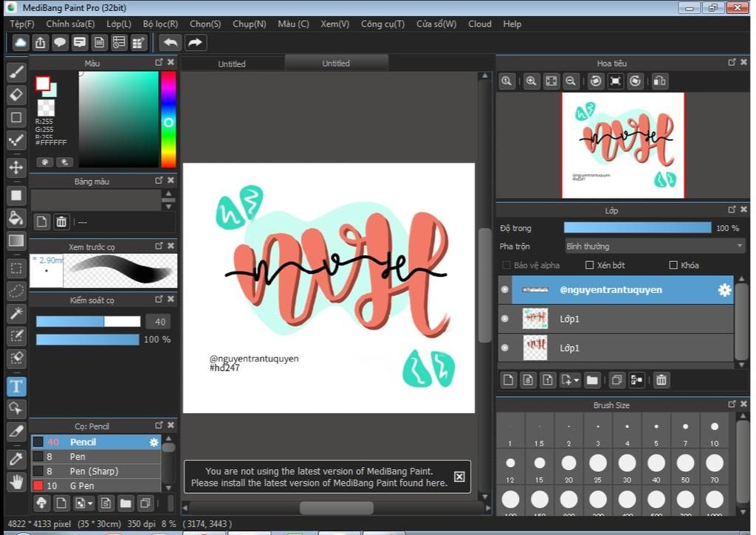Open Pha trộn blend mode dropdown
This screenshot has width=756, height=535.
tap(655, 246)
